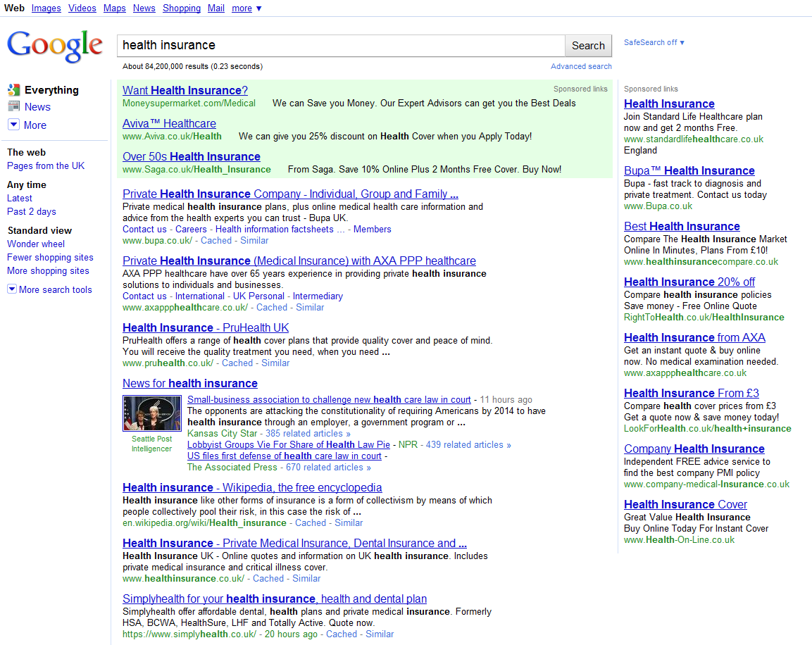This screenshot has height=645, width=812.
Task: Click 'www.Saga.co.uk/Health_Insurance' ad URL text
Action: tap(196, 170)
